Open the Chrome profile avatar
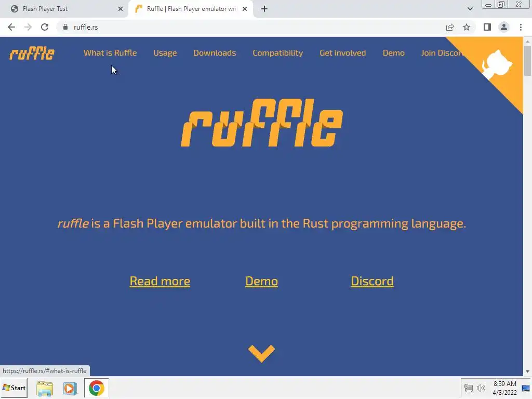The height and width of the screenshot is (399, 532). point(504,27)
